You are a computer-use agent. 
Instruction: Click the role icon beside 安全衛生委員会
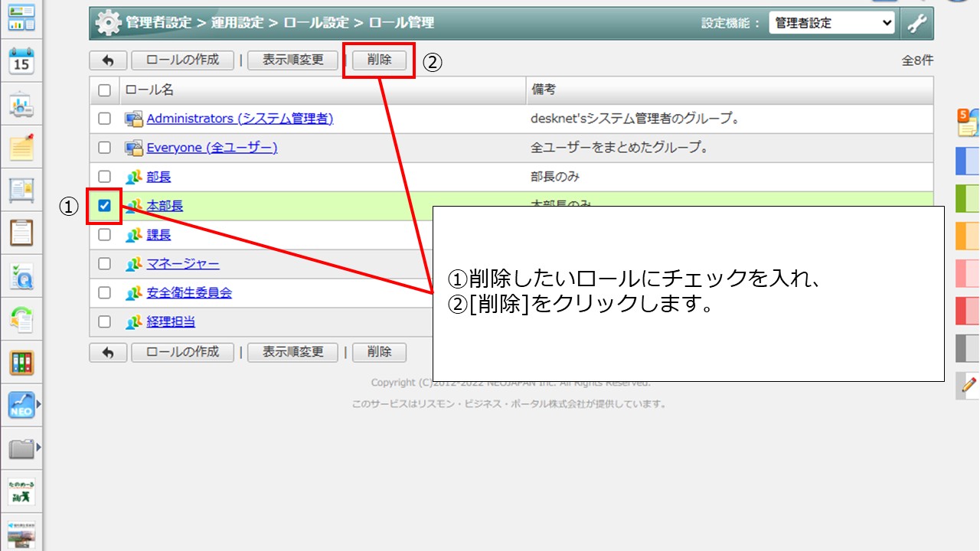coord(134,293)
